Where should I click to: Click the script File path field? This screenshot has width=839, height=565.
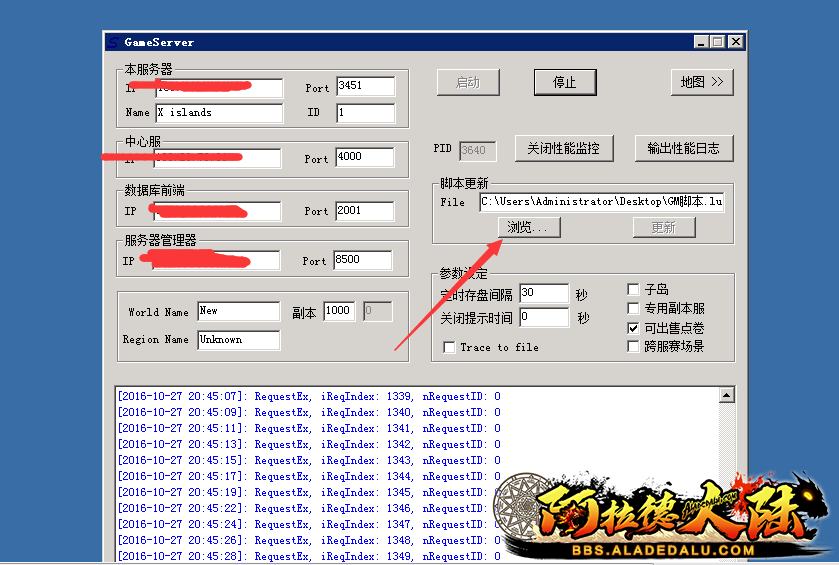coord(601,202)
